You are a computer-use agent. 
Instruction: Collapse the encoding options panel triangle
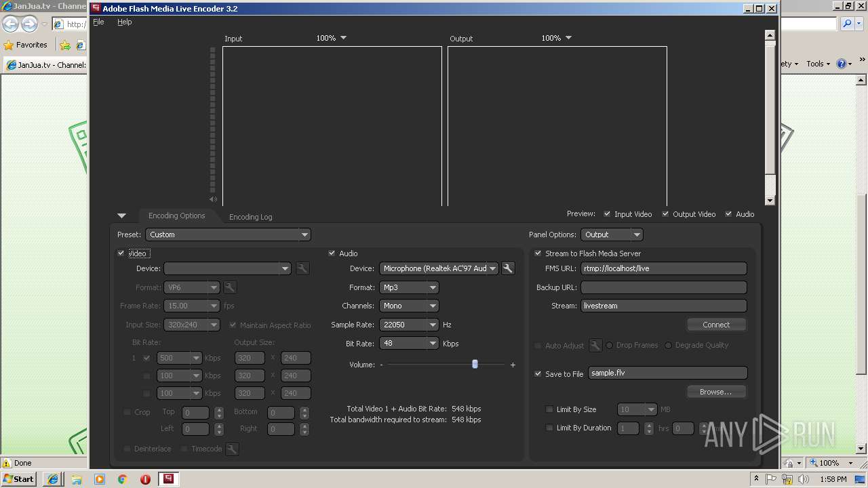point(121,216)
